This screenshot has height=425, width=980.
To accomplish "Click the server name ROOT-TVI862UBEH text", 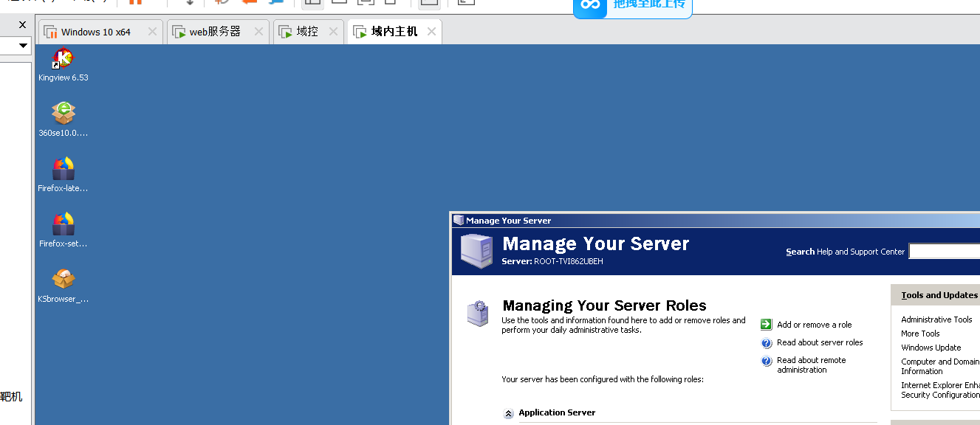I will tap(569, 261).
